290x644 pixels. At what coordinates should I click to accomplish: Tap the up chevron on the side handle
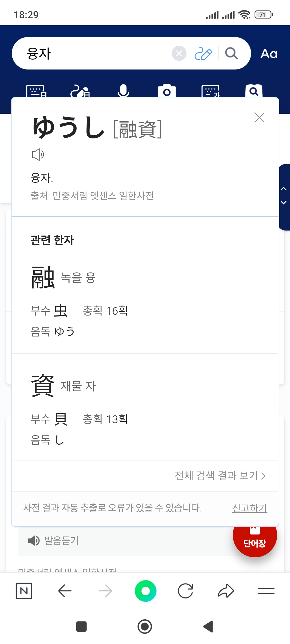tap(284, 189)
